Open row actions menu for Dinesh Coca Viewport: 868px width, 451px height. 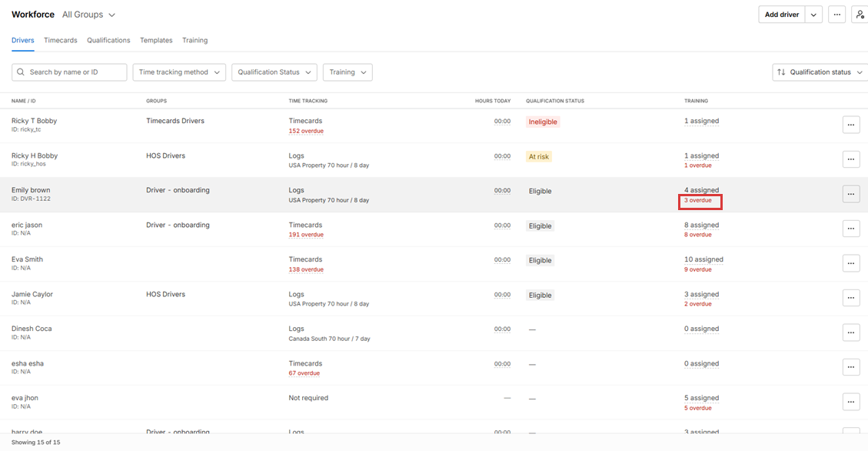850,332
